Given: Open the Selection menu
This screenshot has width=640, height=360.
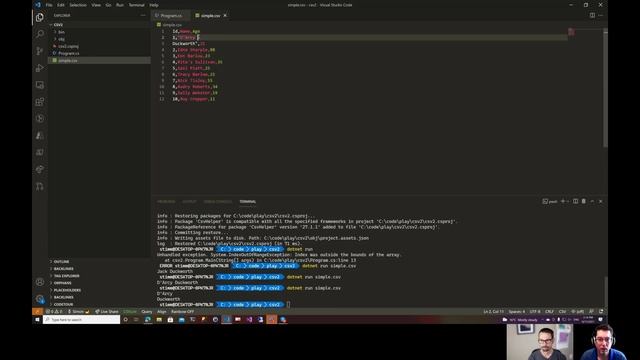Looking at the screenshot, I should [x=78, y=5].
